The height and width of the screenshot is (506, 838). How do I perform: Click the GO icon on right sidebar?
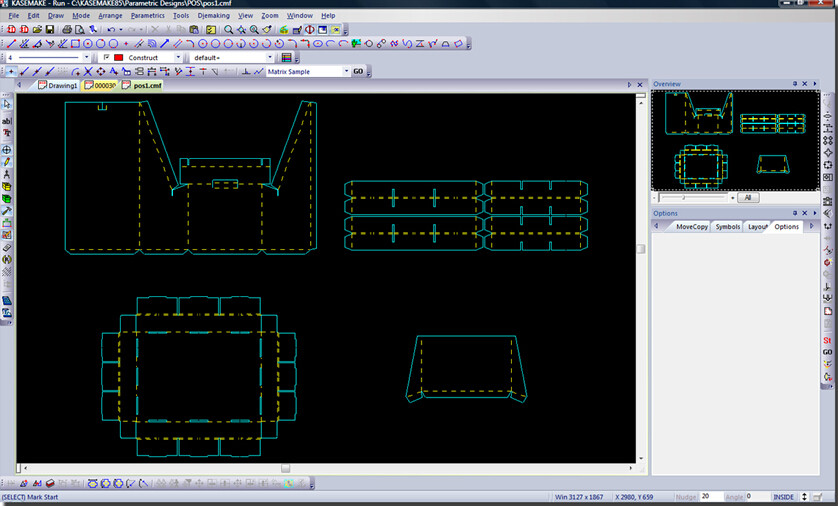(827, 352)
